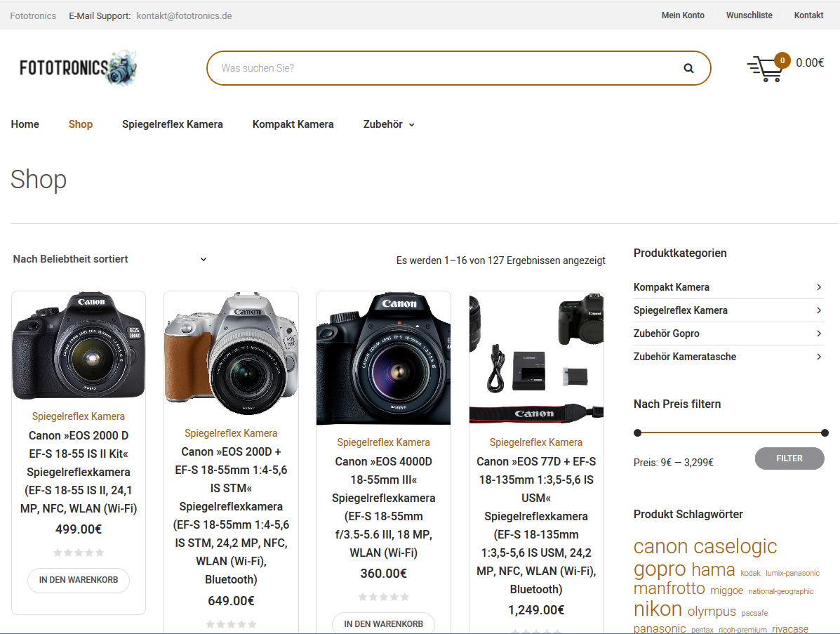Click the nikon tag
The image size is (840, 634).
(x=658, y=609)
